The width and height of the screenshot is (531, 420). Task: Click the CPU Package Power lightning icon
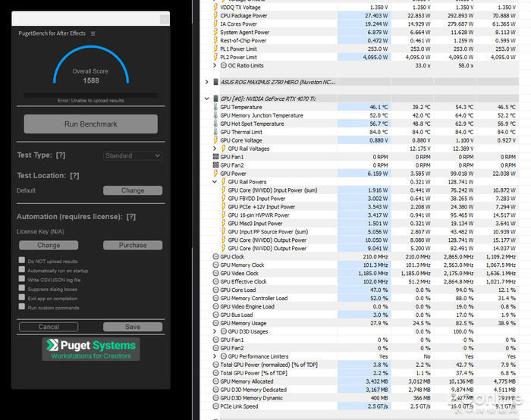click(215, 16)
